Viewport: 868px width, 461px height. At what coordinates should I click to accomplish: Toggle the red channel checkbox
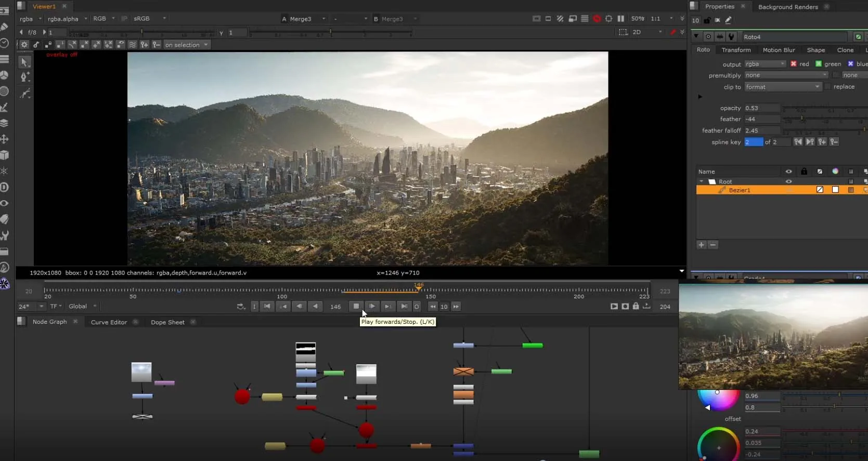coord(793,63)
